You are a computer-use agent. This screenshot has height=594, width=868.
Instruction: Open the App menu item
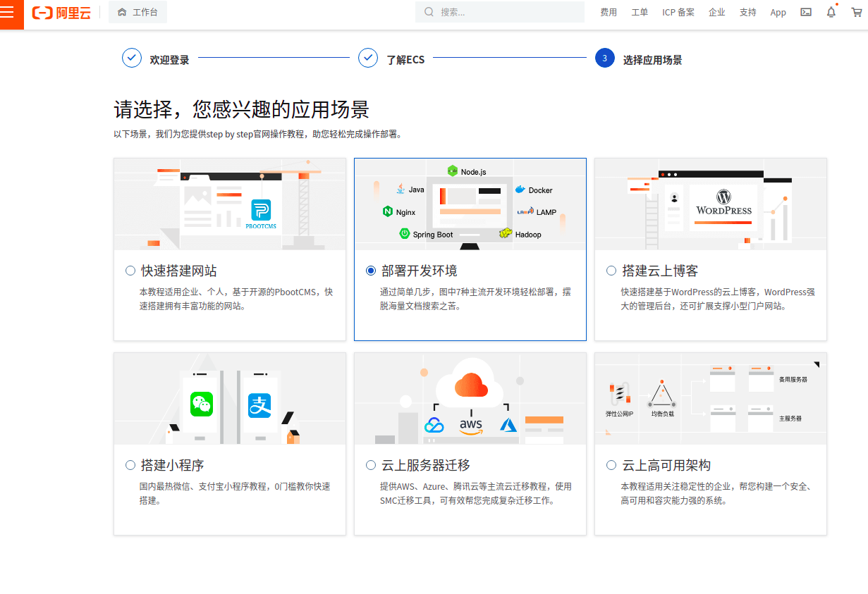[778, 13]
